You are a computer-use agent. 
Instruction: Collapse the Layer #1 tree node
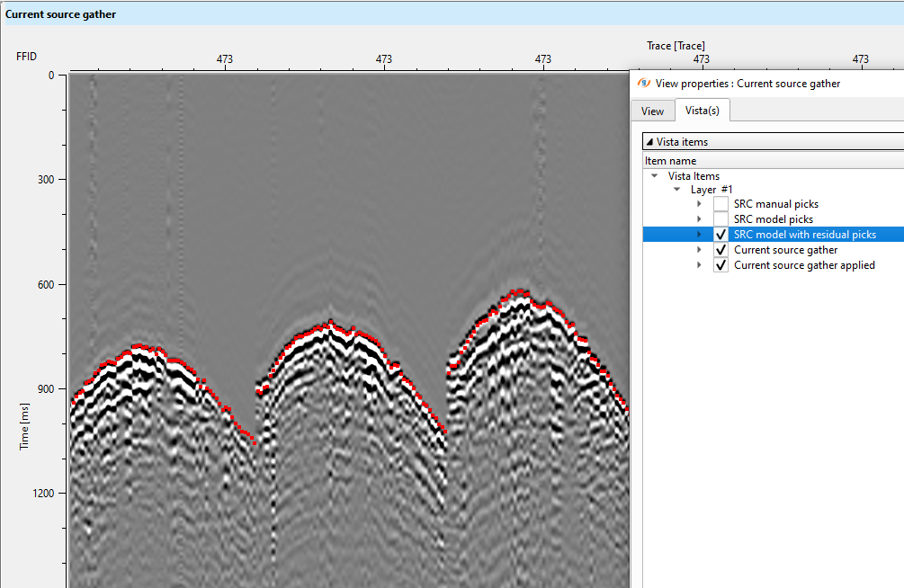point(676,190)
